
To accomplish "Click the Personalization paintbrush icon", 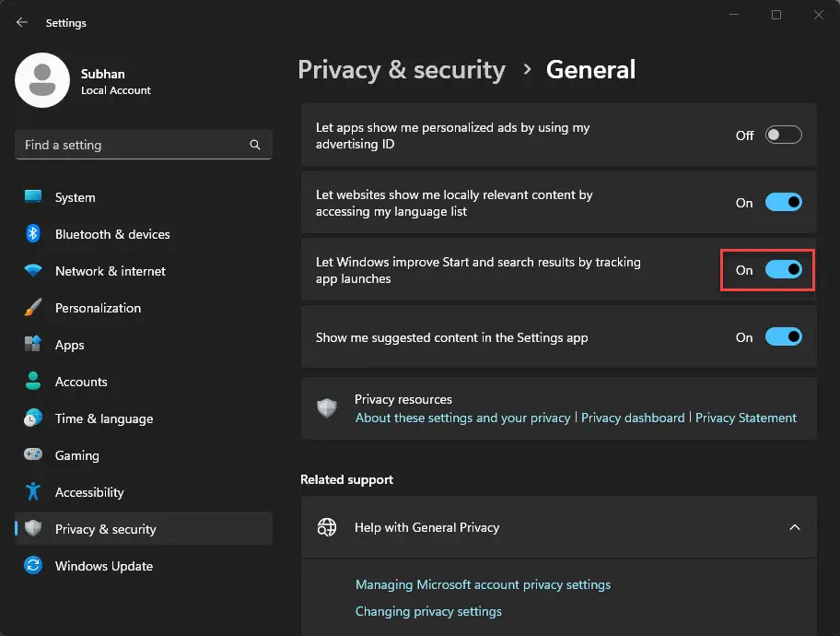I will point(33,307).
